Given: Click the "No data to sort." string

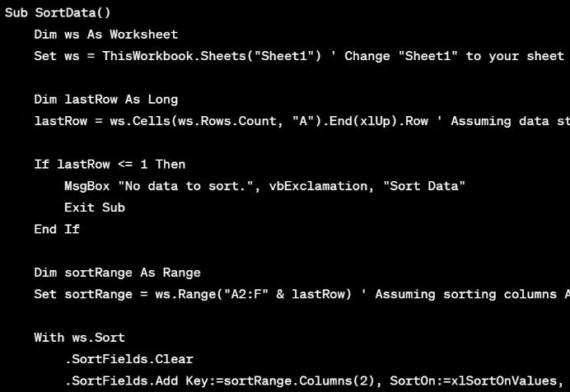Looking at the screenshot, I should pos(185,186).
